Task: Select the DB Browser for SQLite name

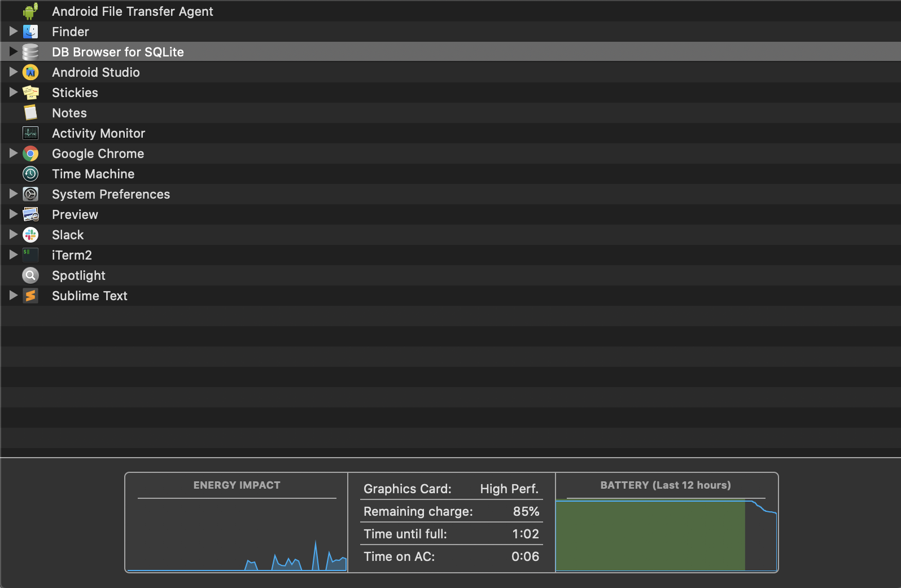Action: coord(118,52)
